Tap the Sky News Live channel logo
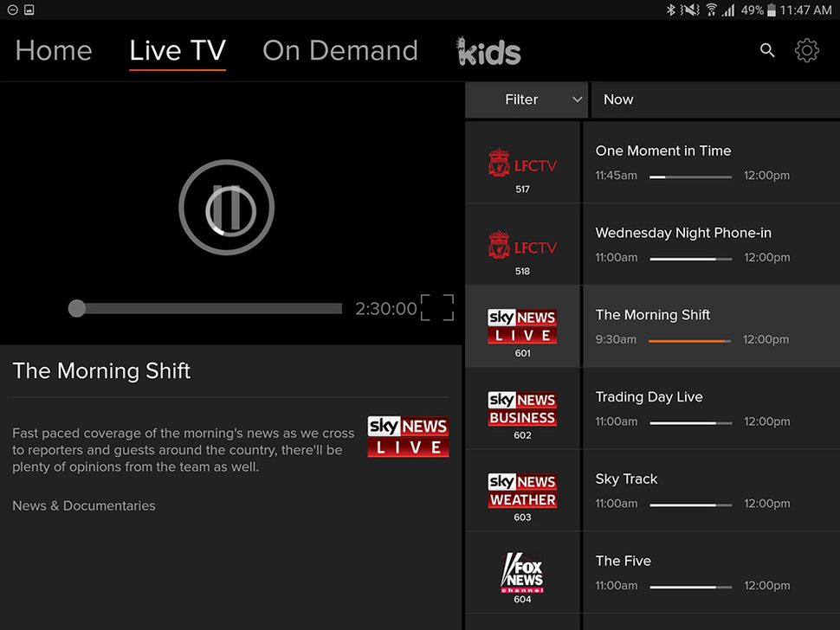The width and height of the screenshot is (840, 630). click(x=522, y=326)
